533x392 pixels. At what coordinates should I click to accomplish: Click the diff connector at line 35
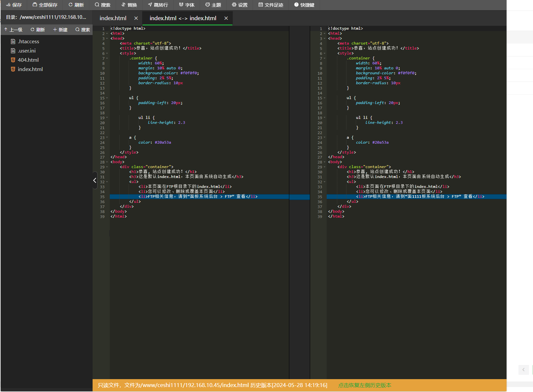coord(300,197)
